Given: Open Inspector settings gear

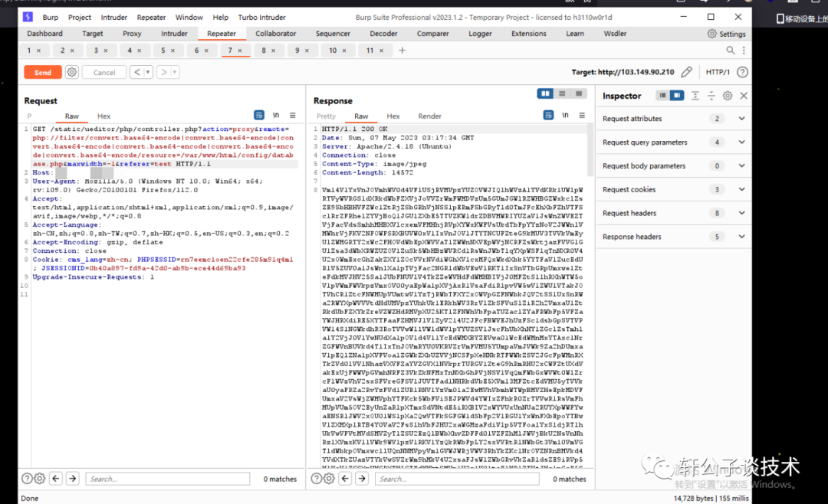Looking at the screenshot, I should [728, 96].
